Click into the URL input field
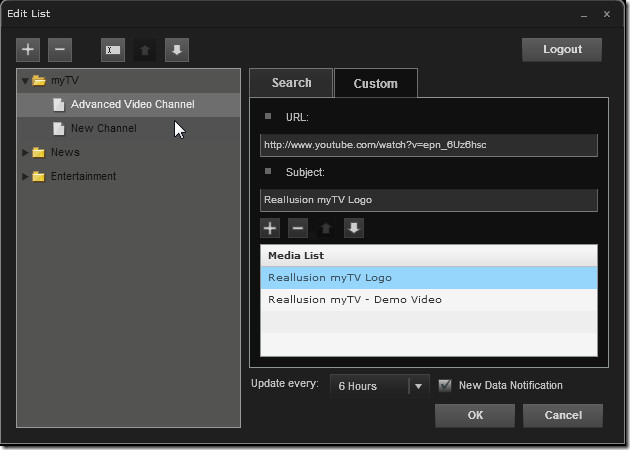Screen dimensions: 630x450 coord(428,144)
